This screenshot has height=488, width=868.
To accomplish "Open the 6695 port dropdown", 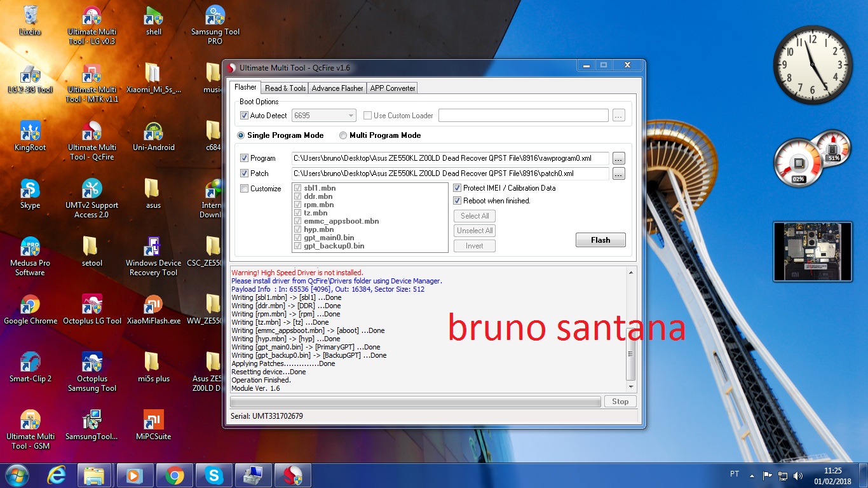I will 324,116.
